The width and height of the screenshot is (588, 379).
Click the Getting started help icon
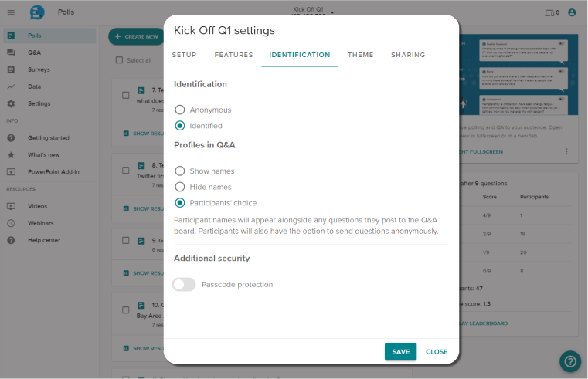(11, 137)
